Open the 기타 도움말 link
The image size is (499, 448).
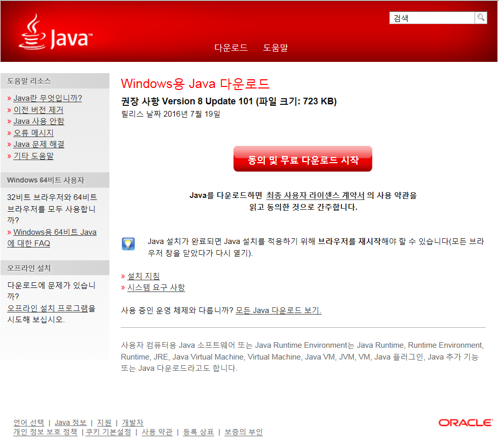pyautogui.click(x=33, y=156)
